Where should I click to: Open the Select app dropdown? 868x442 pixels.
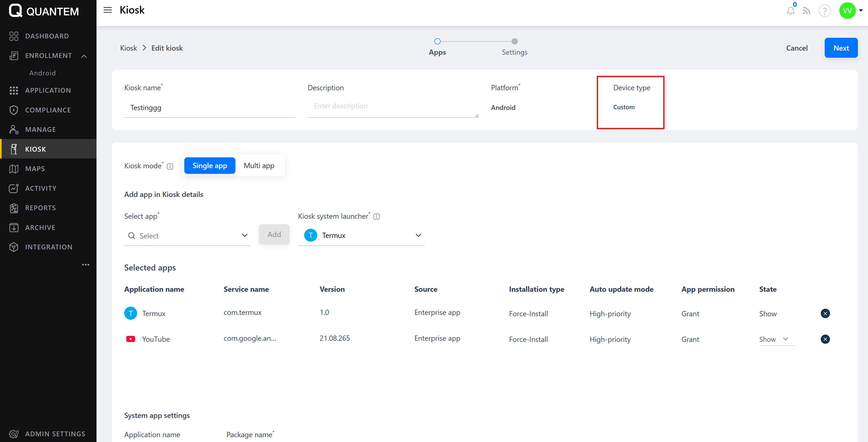187,236
